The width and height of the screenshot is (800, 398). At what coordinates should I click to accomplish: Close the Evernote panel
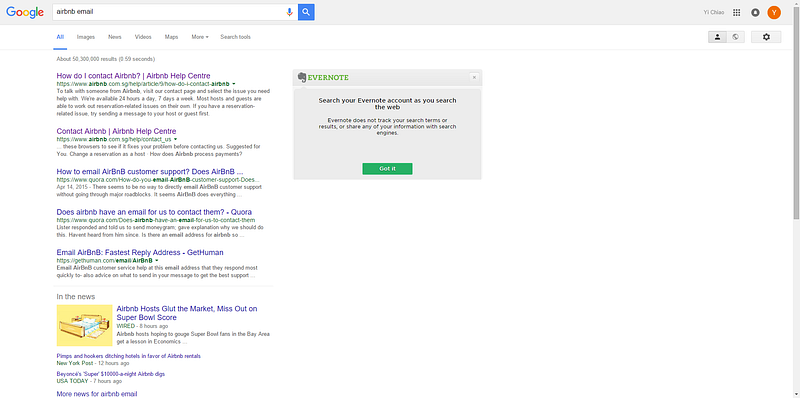pos(474,78)
